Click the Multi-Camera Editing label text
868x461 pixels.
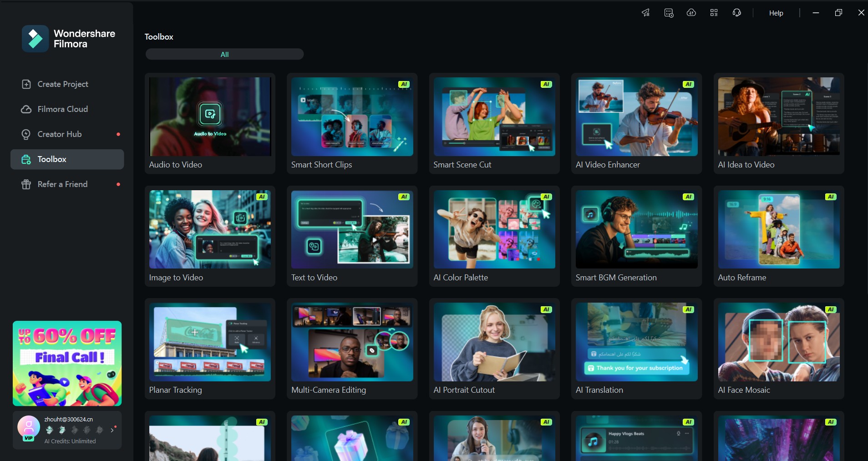click(329, 390)
